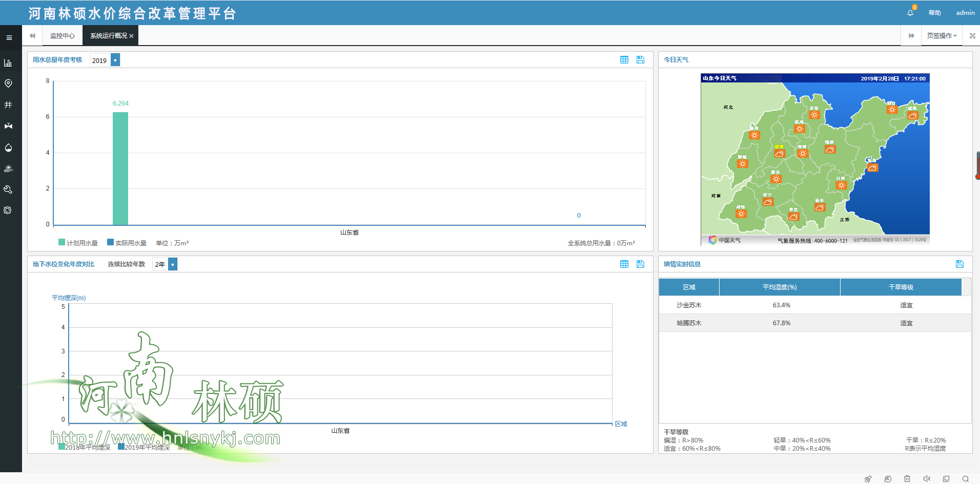Open the farmland sunrise sidebar icon
The width and height of the screenshot is (980, 484).
point(8,169)
